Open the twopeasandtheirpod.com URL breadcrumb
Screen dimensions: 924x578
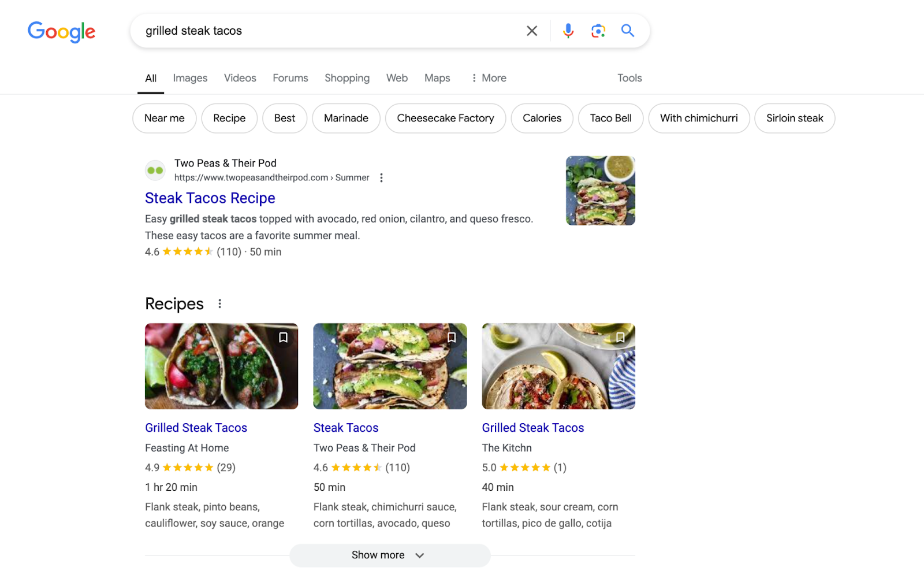point(271,177)
